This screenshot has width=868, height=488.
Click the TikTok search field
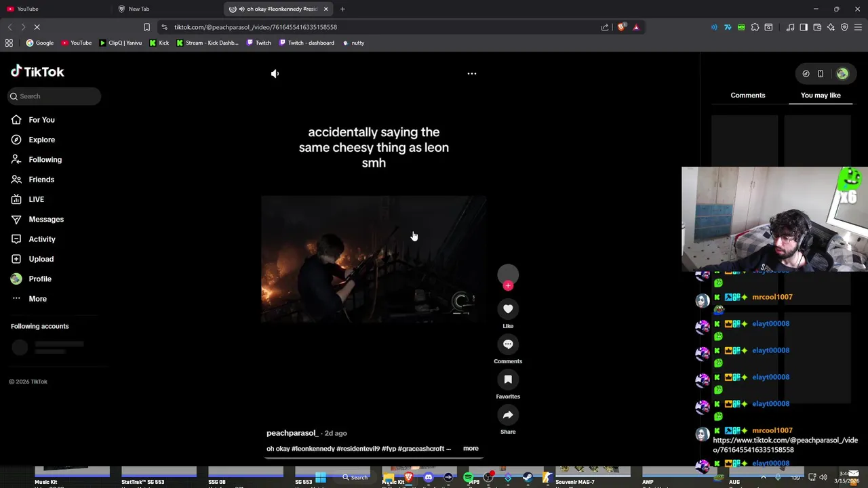point(54,96)
